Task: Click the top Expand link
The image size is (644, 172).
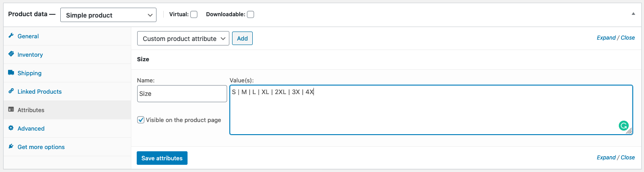Action: point(606,38)
